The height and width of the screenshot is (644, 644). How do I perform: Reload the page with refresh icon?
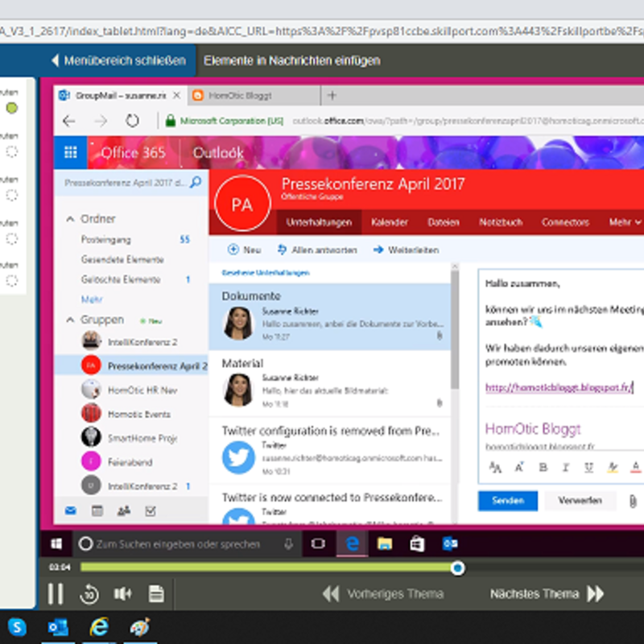click(x=132, y=121)
